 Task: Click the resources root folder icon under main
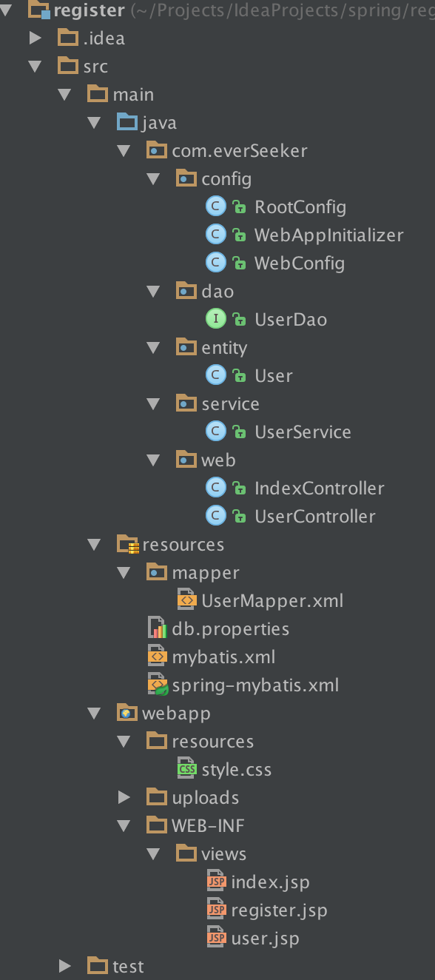(128, 545)
